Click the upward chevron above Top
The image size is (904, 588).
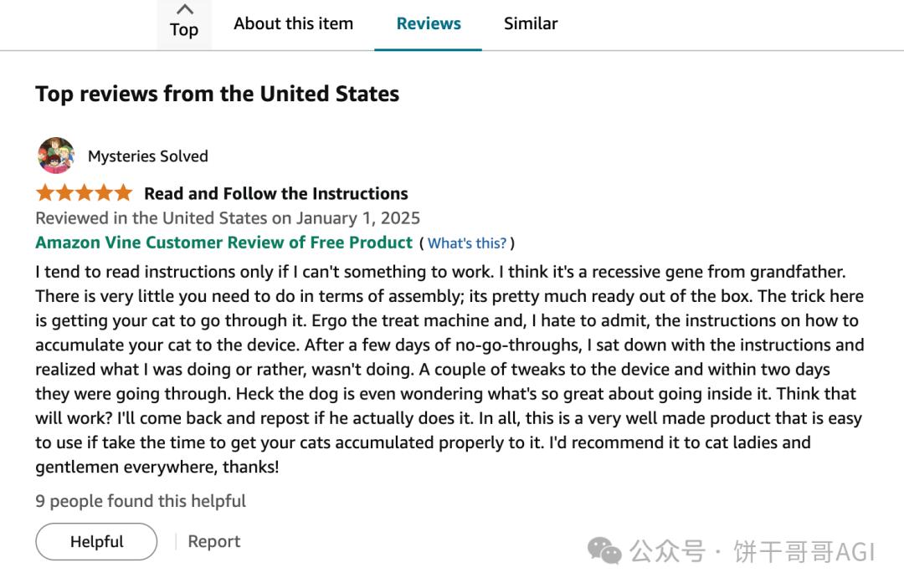coord(183,9)
